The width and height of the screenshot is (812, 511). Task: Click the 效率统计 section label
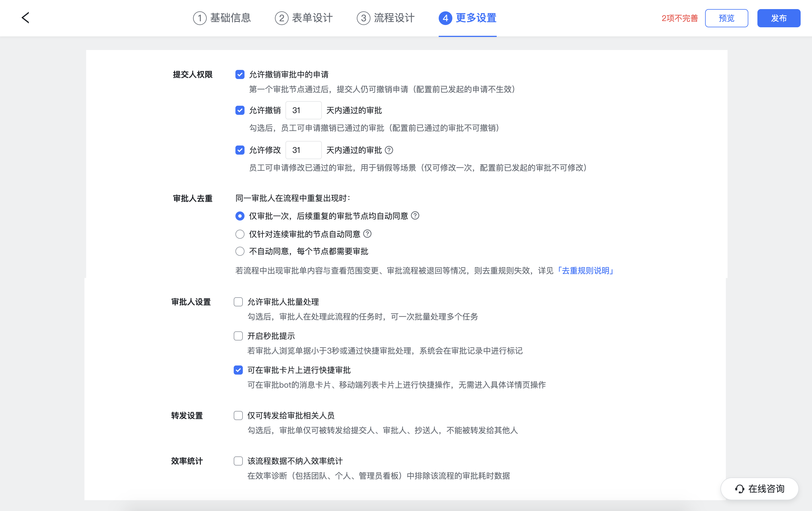coord(187,461)
